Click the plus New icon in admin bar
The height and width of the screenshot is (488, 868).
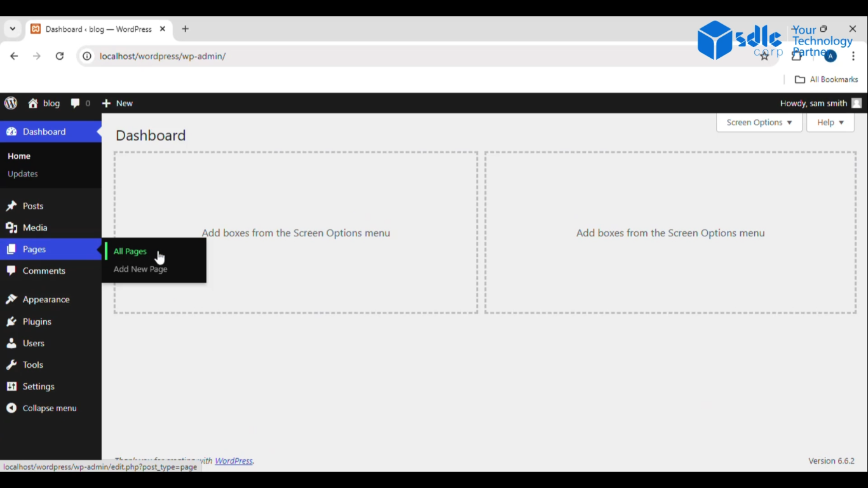tap(106, 103)
